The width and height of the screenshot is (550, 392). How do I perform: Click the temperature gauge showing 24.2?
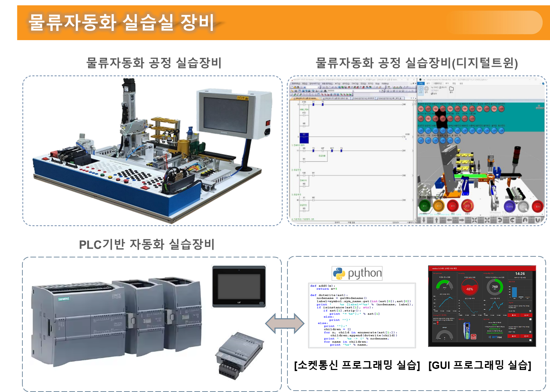444,284
